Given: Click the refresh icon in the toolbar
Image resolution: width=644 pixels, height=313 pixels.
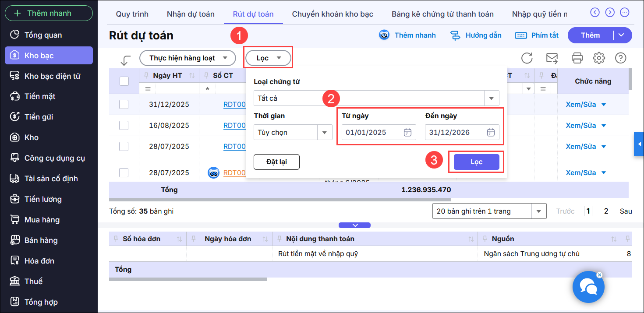Looking at the screenshot, I should point(527,58).
